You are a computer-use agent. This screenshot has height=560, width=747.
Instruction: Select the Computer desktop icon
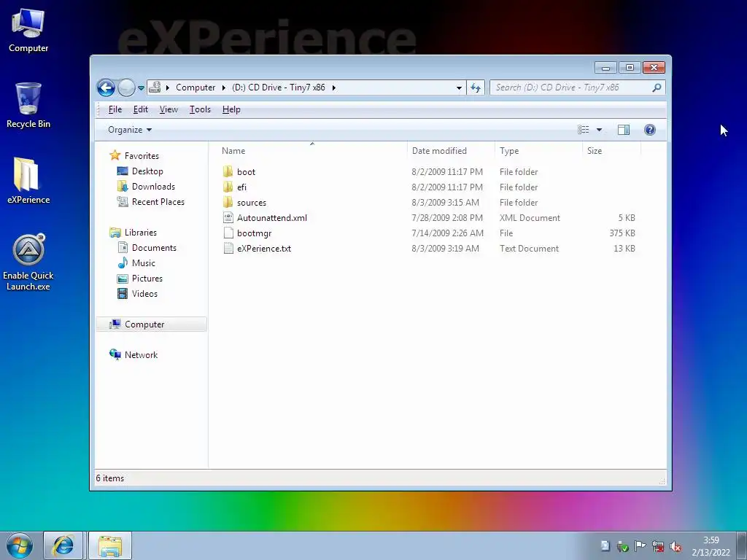(x=28, y=30)
